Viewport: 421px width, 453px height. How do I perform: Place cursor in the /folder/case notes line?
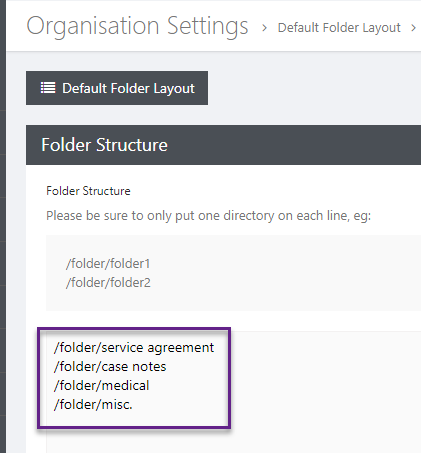[110, 367]
